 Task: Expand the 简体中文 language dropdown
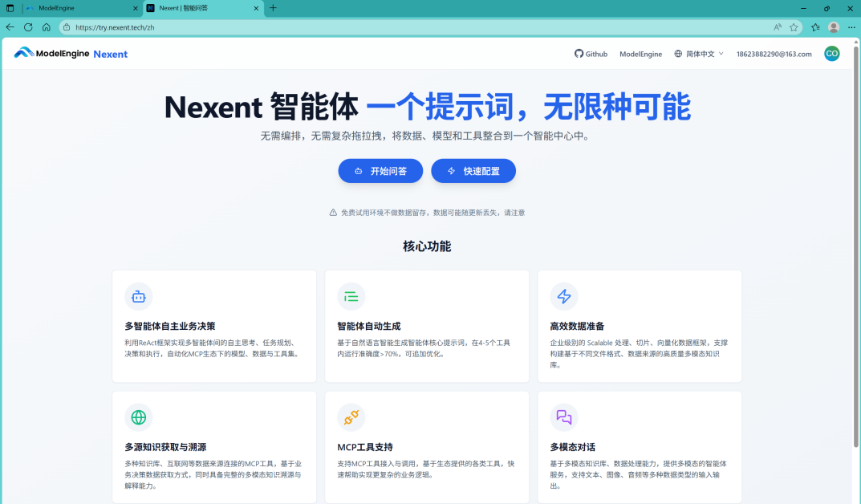(699, 54)
